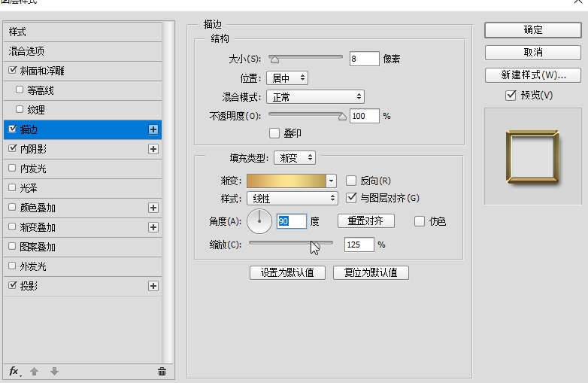Select 混合选项 in the left list

[x=83, y=51]
